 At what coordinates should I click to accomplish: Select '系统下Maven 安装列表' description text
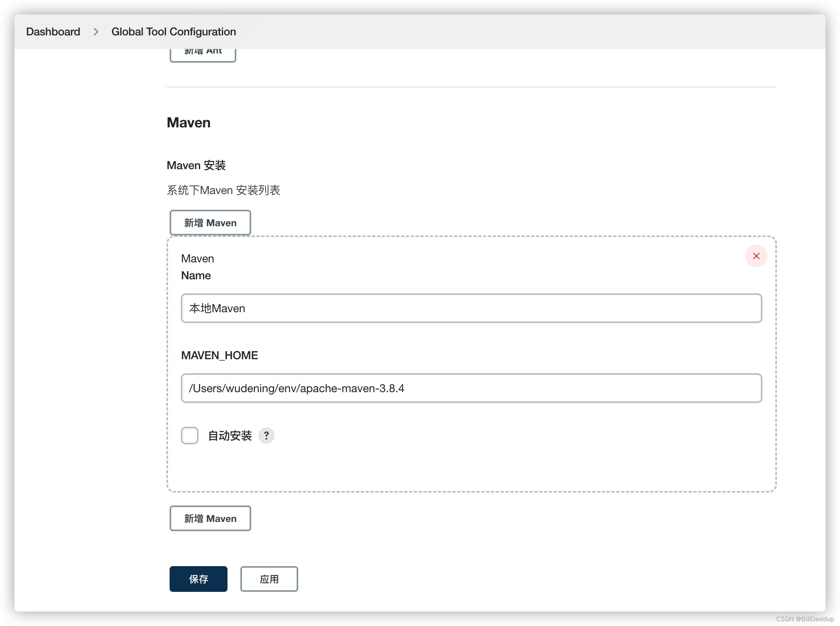click(223, 190)
